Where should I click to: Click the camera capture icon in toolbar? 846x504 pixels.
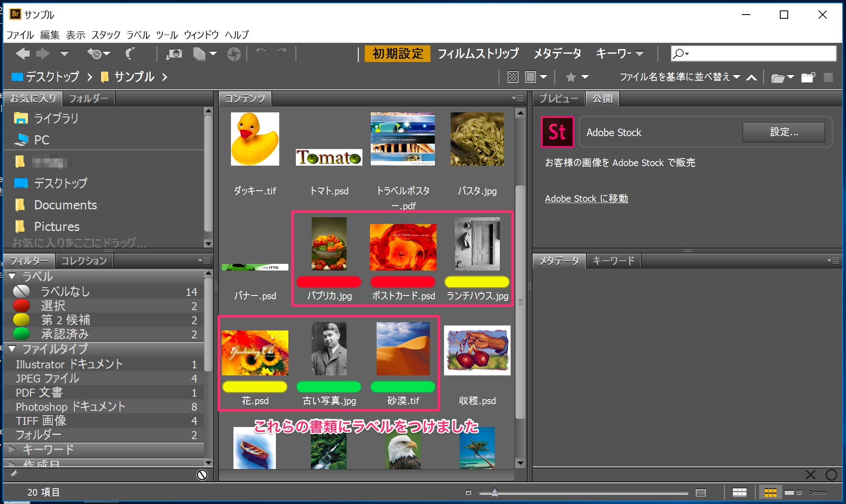pyautogui.click(x=171, y=53)
